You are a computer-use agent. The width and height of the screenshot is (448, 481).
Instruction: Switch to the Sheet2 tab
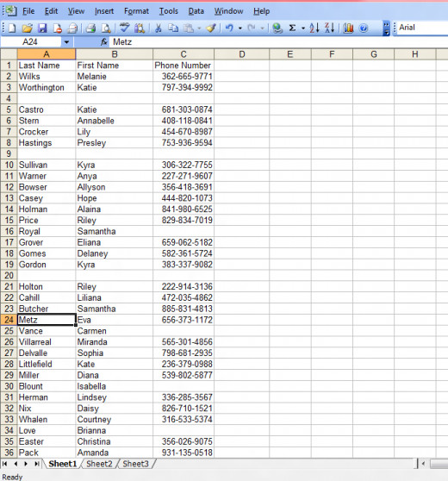[x=99, y=464]
